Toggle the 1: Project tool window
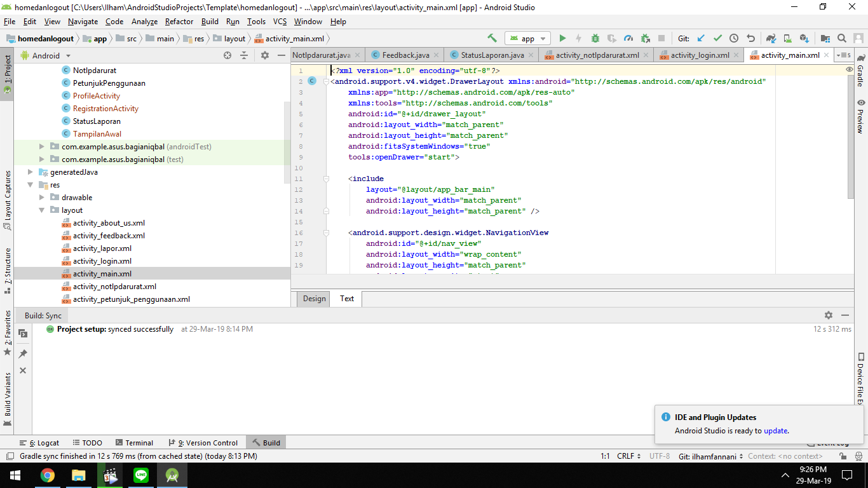Image resolution: width=868 pixels, height=488 pixels. (x=7, y=74)
